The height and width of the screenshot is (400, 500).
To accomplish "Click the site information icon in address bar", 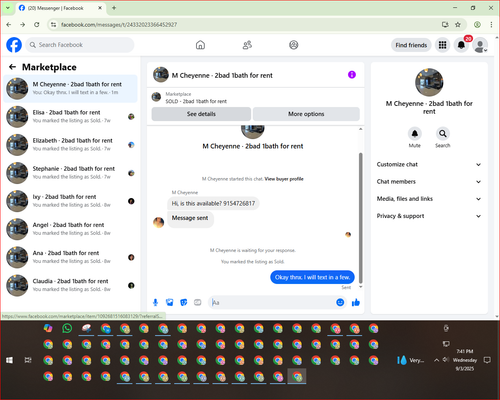I will (53, 25).
